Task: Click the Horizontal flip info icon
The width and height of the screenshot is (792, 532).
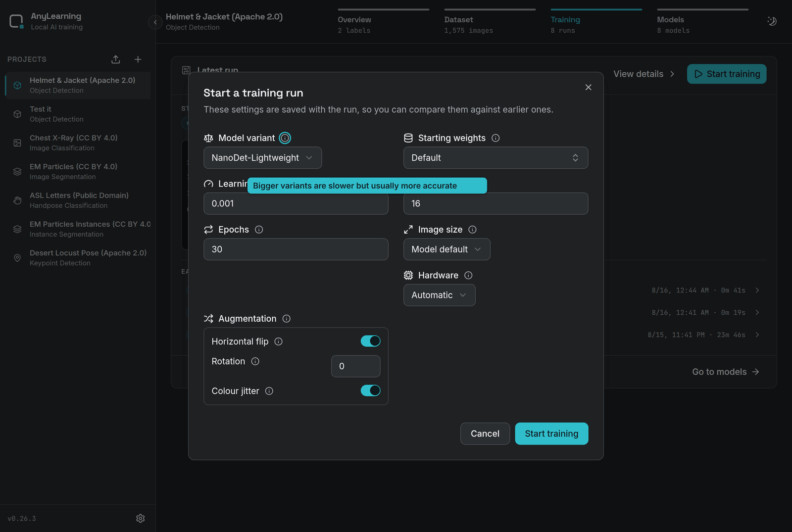Action: point(278,341)
